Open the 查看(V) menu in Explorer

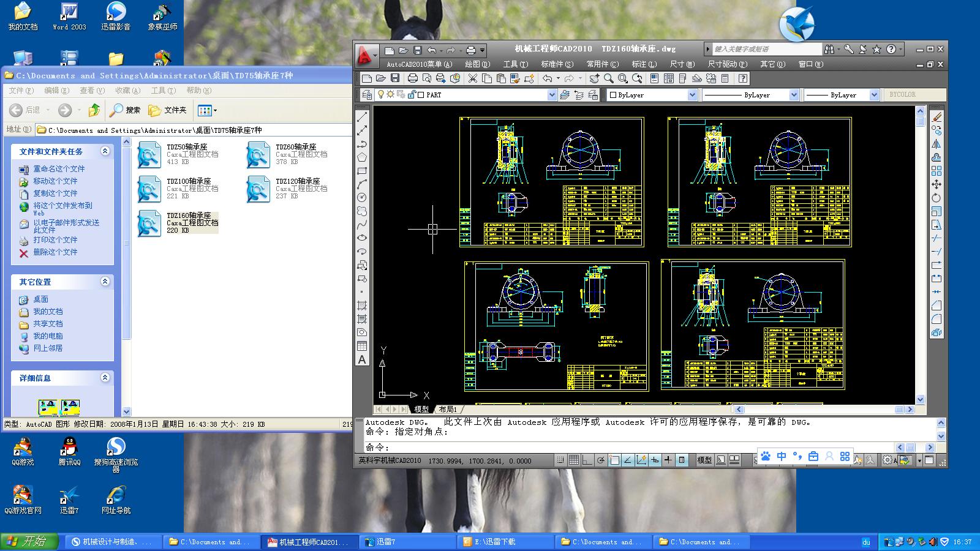[92, 91]
